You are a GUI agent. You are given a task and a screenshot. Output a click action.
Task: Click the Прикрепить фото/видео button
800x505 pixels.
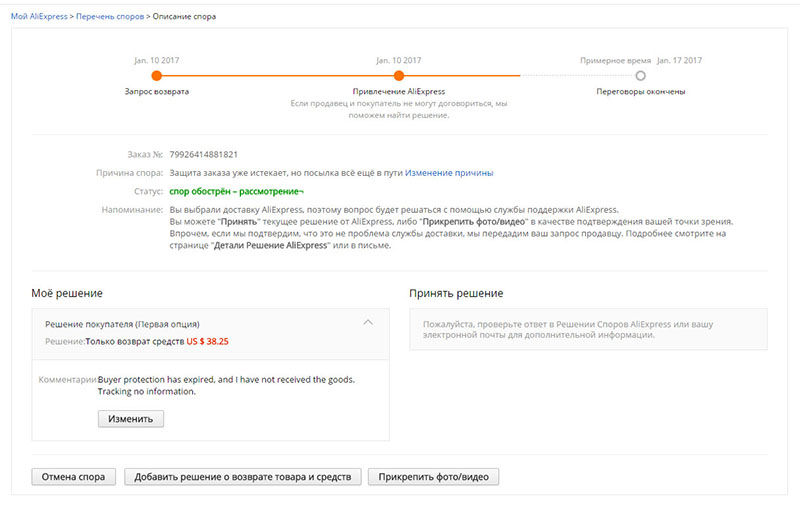[433, 477]
